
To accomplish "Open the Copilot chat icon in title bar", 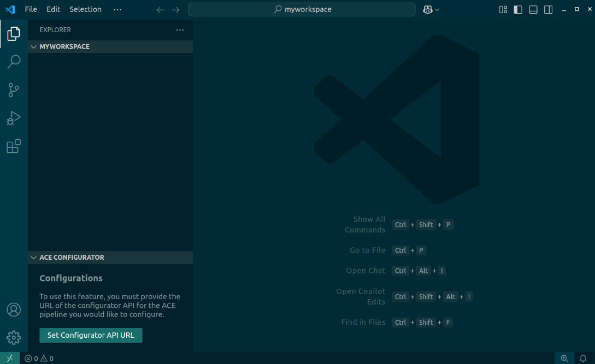I will point(428,10).
